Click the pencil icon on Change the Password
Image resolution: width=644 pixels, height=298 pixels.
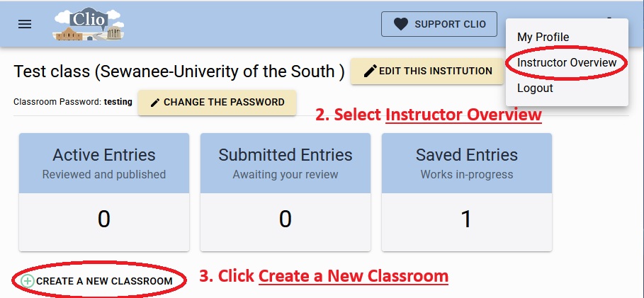[x=155, y=103]
